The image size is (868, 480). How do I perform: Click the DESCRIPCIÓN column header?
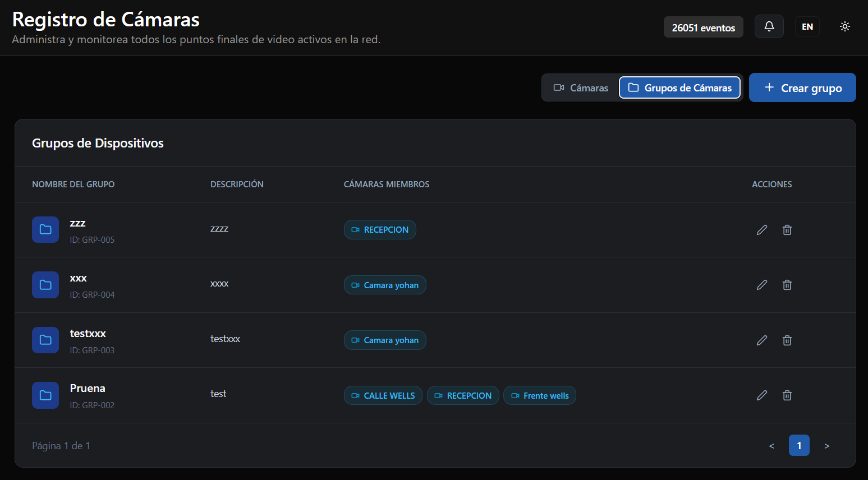(237, 184)
